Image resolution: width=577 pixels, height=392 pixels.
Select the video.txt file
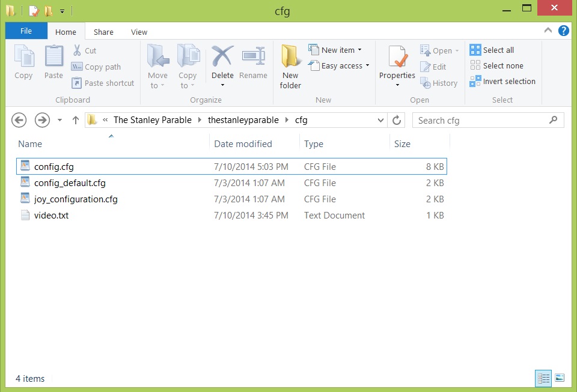tap(231, 215)
